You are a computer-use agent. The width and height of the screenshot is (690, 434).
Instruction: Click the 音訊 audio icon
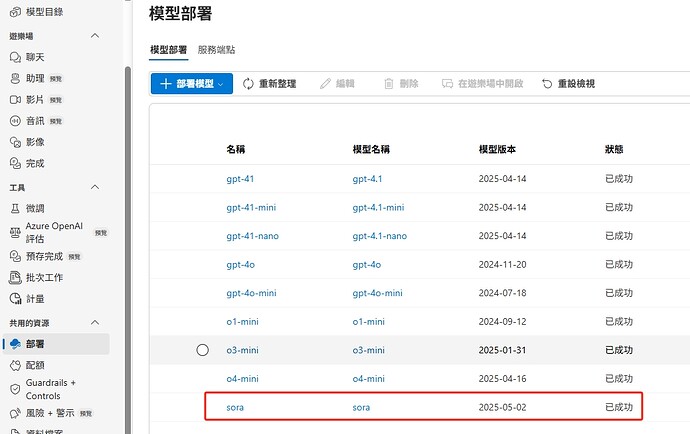pyautogui.click(x=15, y=121)
